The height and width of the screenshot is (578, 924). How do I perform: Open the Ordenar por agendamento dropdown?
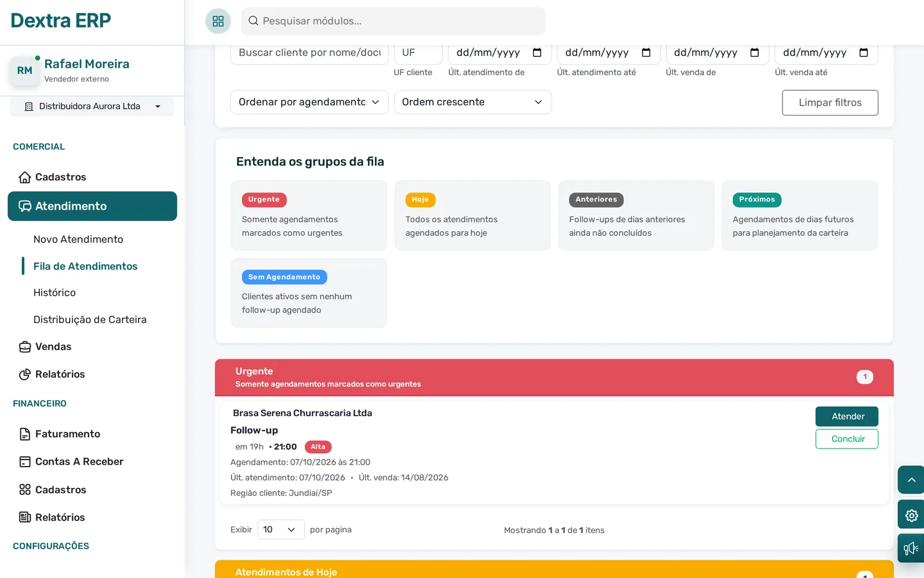point(310,102)
